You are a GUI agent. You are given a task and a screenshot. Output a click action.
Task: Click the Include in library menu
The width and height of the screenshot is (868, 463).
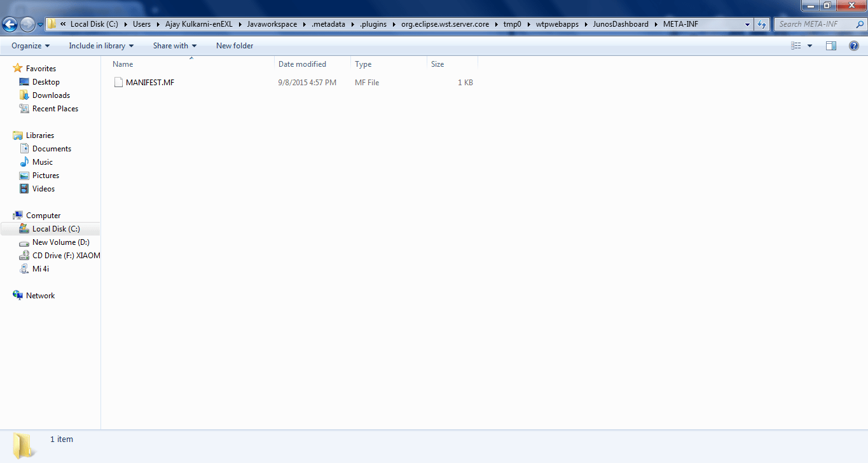click(100, 45)
